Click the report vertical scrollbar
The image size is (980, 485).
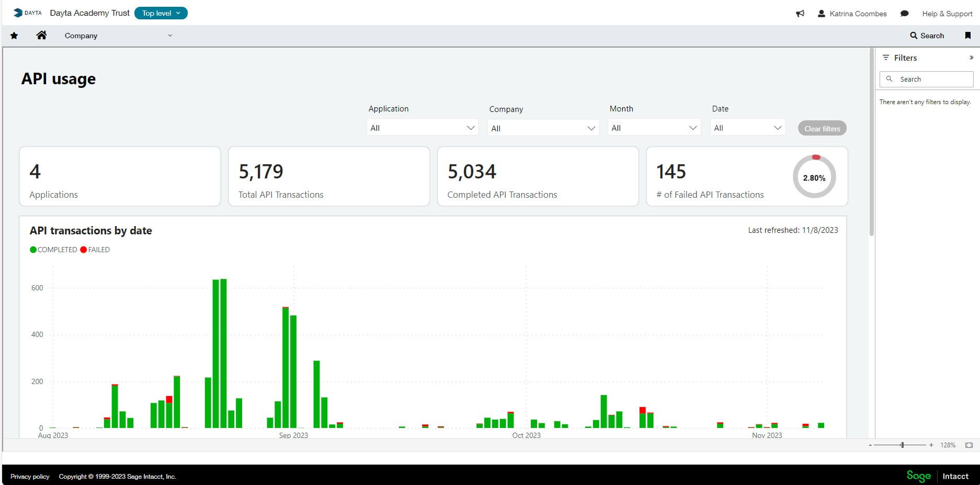pos(872,142)
